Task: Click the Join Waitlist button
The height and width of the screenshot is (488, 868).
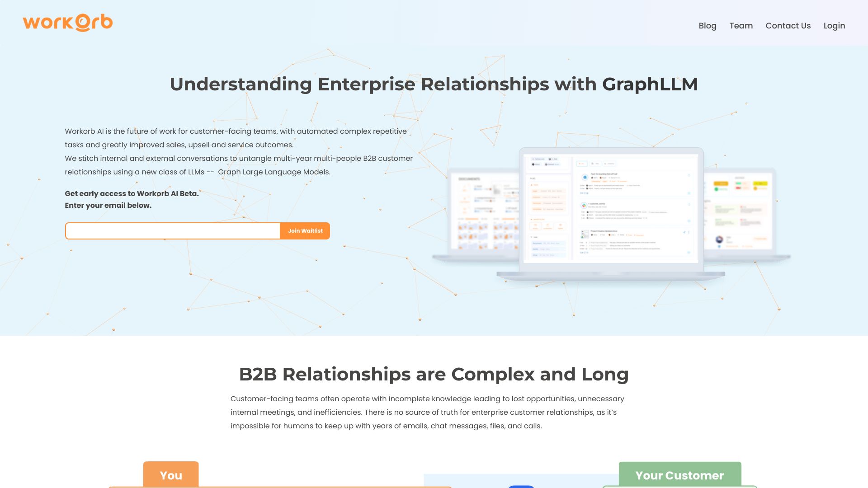Action: tap(304, 230)
